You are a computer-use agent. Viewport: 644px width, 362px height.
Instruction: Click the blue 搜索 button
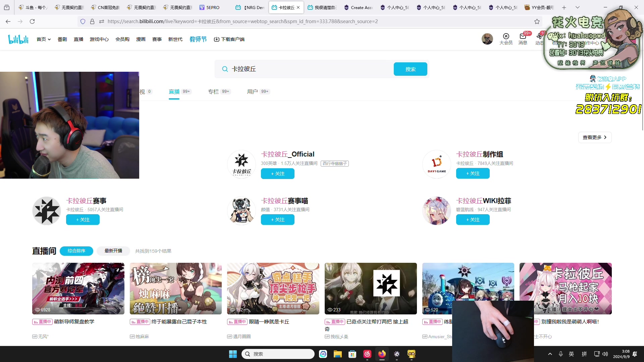(411, 69)
